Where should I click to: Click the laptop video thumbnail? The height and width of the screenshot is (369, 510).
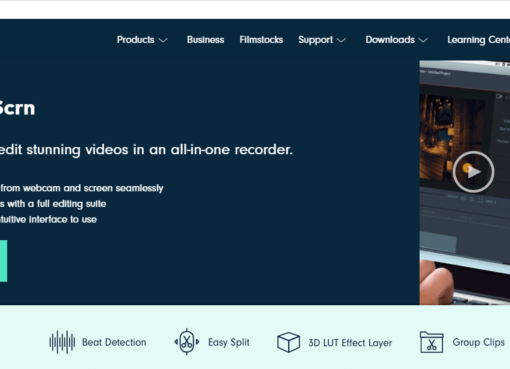tap(465, 183)
